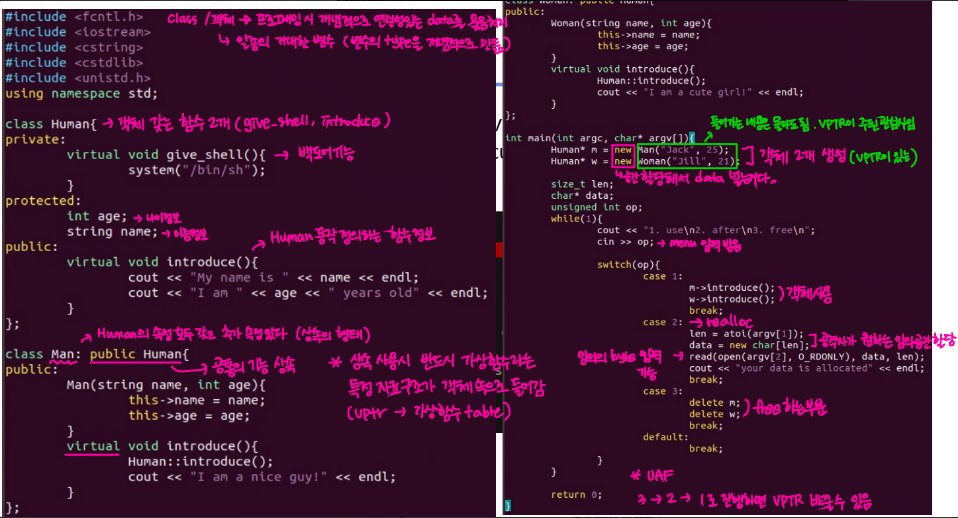The image size is (958, 518).
Task: Click 'data = new char[len];' statement
Action: pyautogui.click(x=749, y=345)
